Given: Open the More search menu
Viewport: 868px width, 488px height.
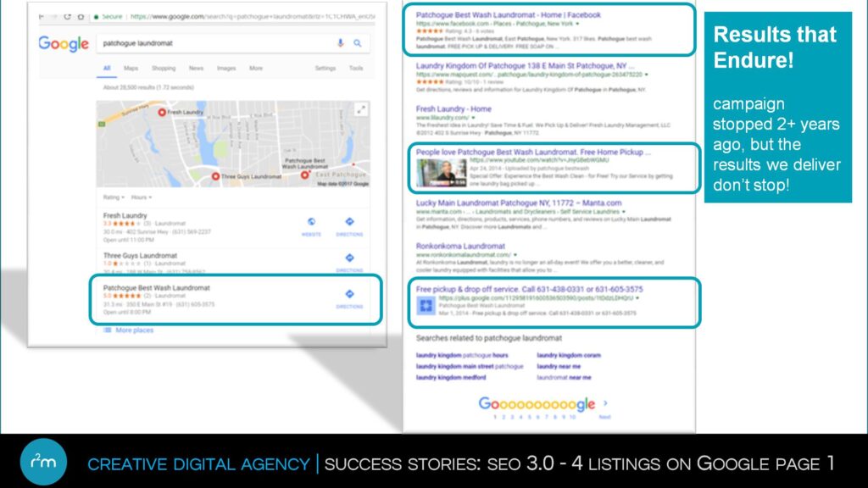Looking at the screenshot, I should pos(256,68).
